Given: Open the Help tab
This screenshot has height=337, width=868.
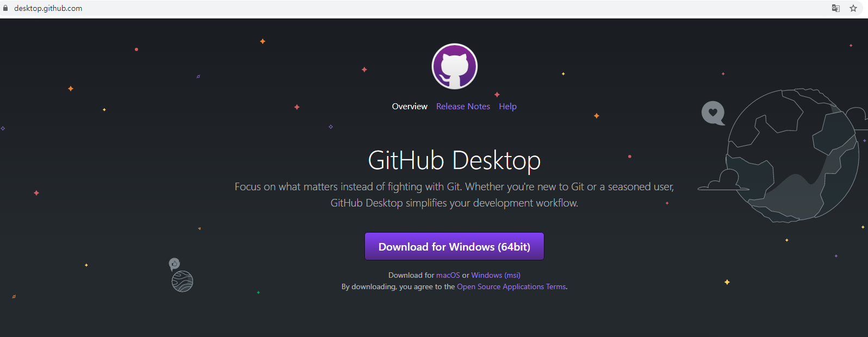Looking at the screenshot, I should (x=507, y=107).
